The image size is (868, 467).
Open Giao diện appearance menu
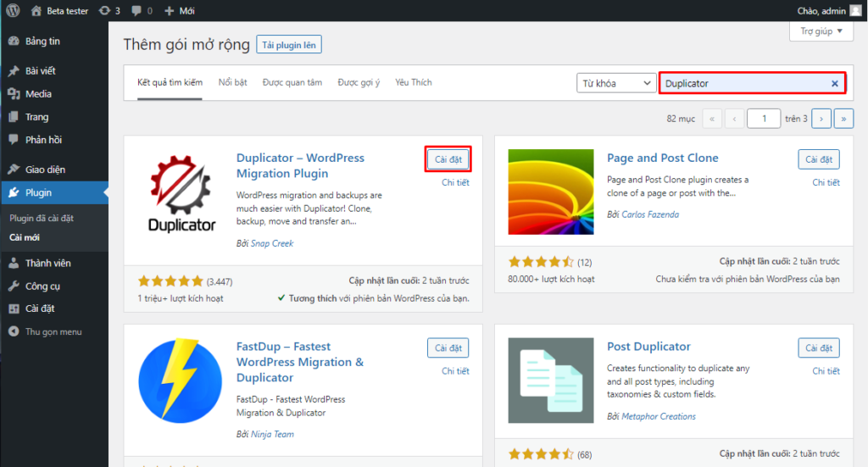[45, 170]
